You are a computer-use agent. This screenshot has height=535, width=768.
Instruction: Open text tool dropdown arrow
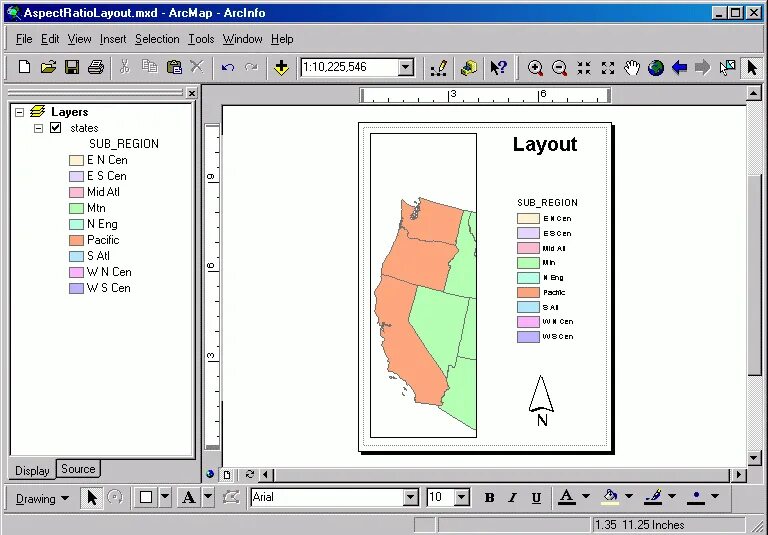click(208, 497)
